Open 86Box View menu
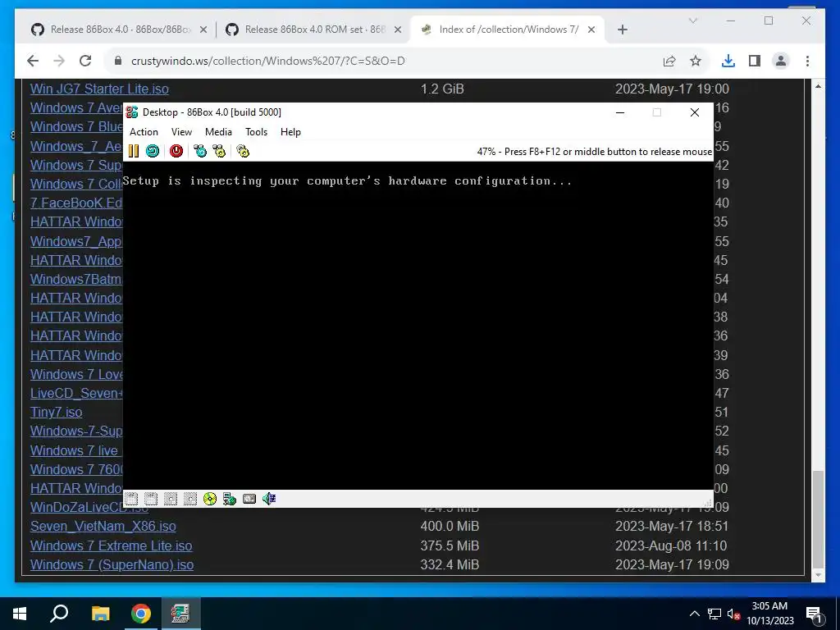840x630 pixels. pos(181,132)
